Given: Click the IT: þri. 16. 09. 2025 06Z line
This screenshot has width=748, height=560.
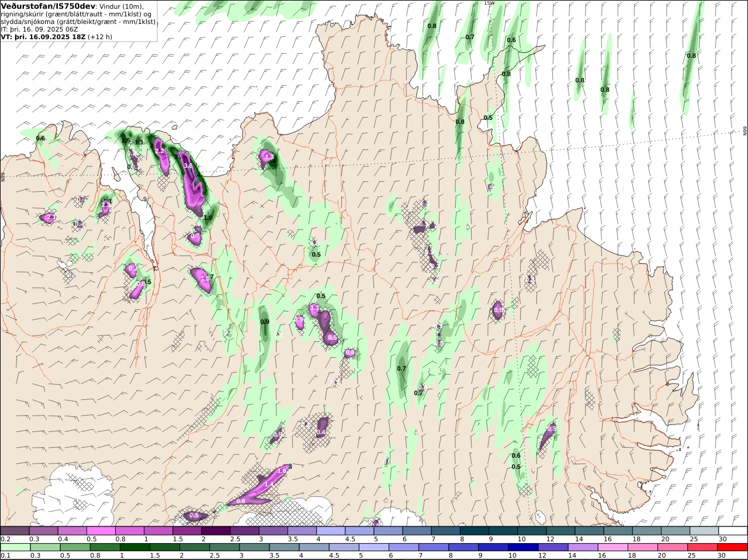Looking at the screenshot, I should (40, 29).
